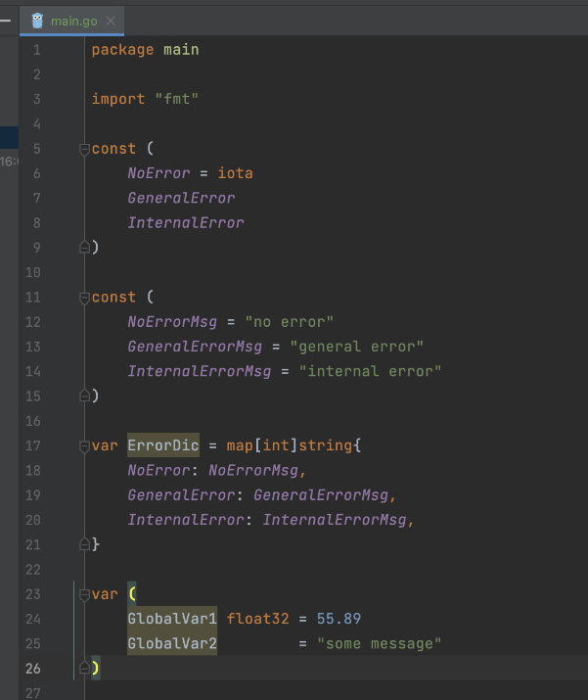This screenshot has height=700, width=588.
Task: Click the iota keyword on line 6
Action: point(235,173)
